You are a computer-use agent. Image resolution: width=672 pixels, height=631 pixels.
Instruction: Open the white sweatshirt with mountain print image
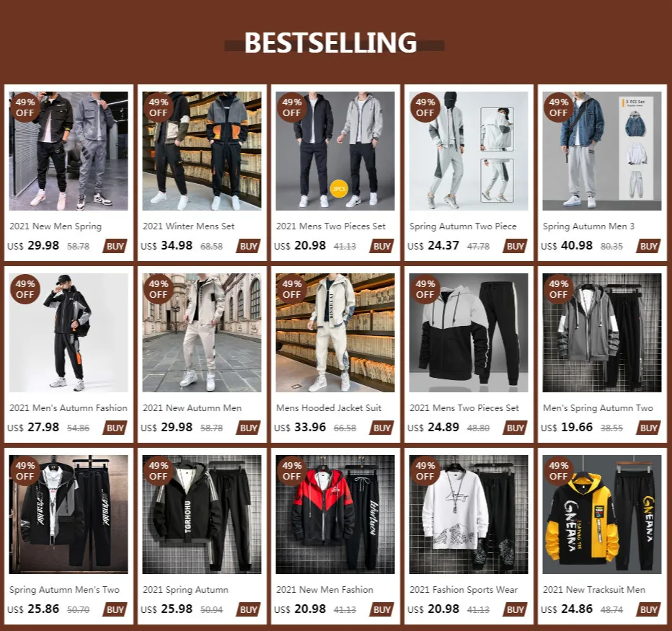coord(469,514)
